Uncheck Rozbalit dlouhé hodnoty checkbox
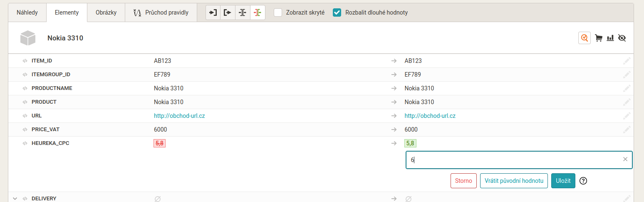 (337, 12)
